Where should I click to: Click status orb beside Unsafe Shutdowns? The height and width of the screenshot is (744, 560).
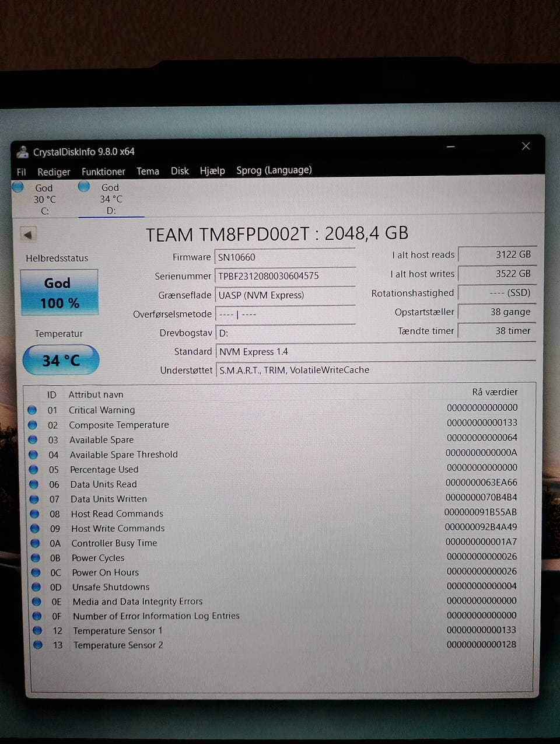pyautogui.click(x=36, y=586)
